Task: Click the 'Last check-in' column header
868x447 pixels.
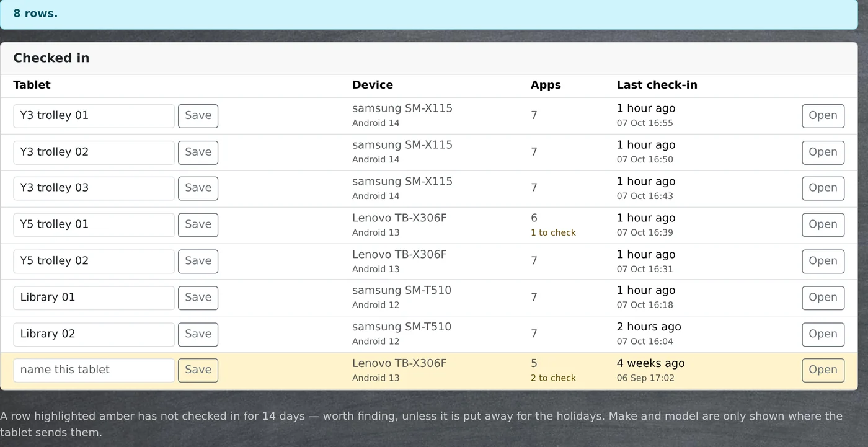Action: point(657,85)
